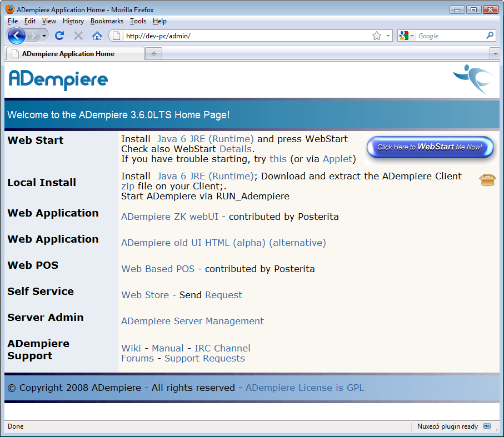Click the Local Install package box icon
Image resolution: width=504 pixels, height=437 pixels.
point(487,180)
